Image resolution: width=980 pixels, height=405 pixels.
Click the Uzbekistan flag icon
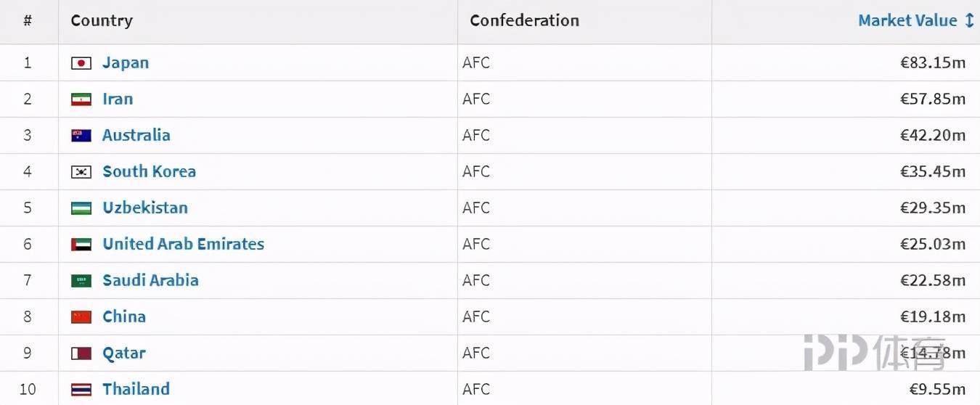[81, 208]
